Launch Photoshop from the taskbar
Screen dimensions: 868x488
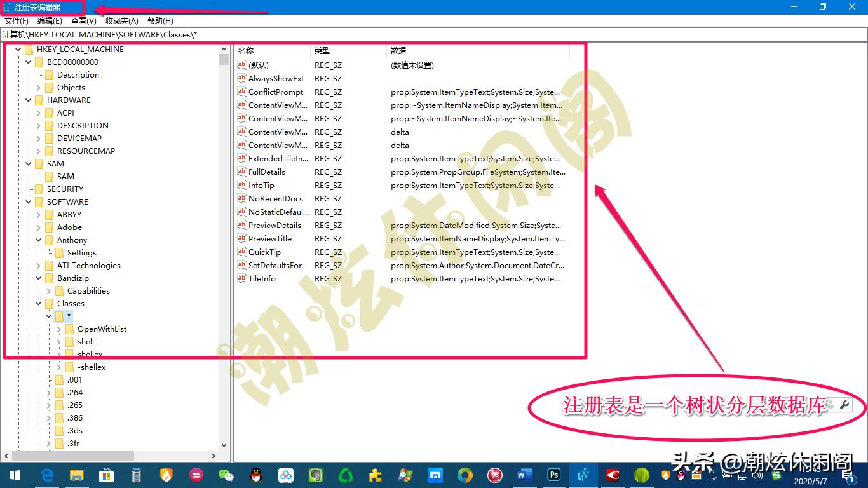pos(553,475)
